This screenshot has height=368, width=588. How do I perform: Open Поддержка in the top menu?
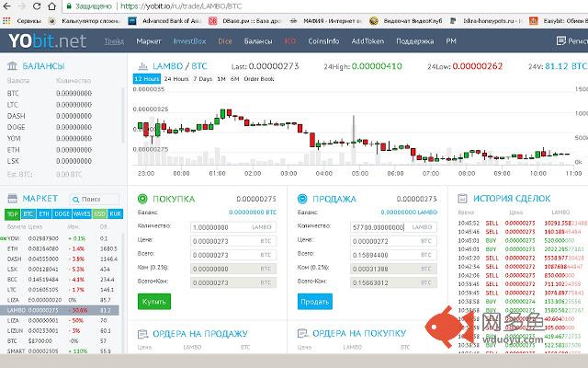414,41
